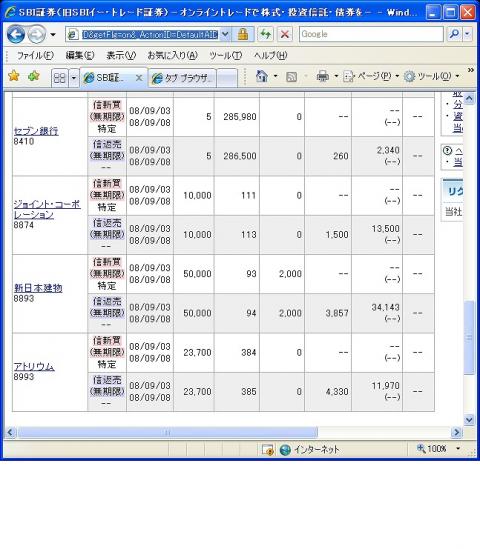The height and width of the screenshot is (549, 480).
Task: Click the Favorites Center star icon
Action: 14,76
